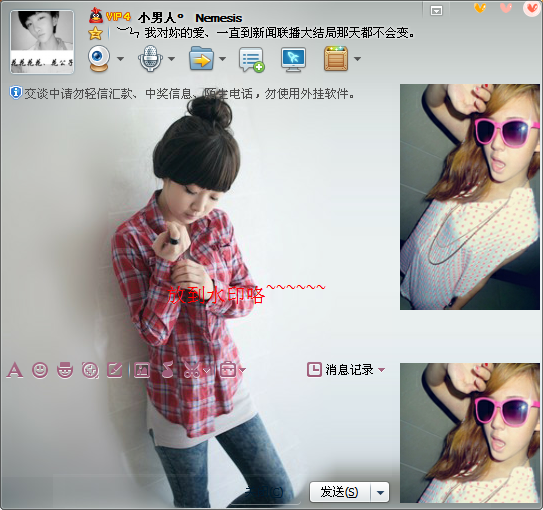Click the music note share icon
The width and height of the screenshot is (543, 510).
[168, 369]
